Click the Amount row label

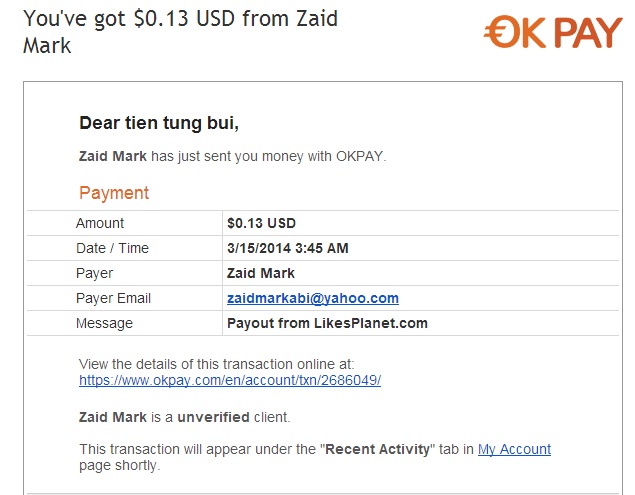pos(100,223)
